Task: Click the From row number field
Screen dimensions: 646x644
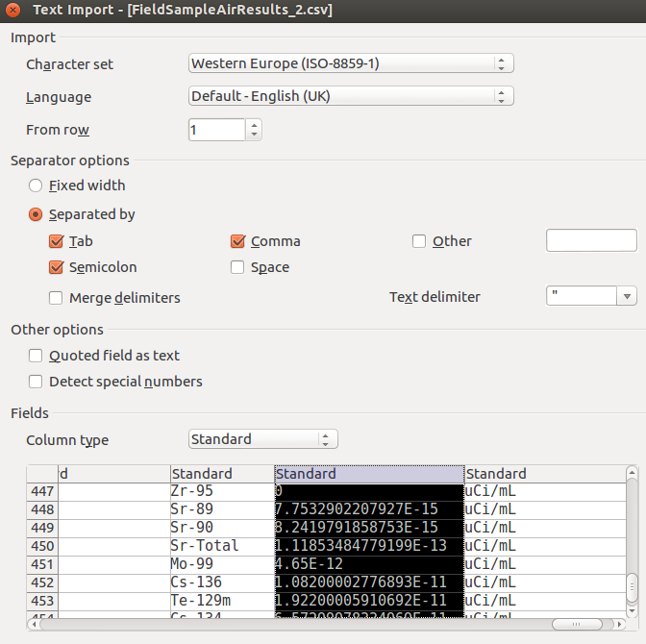Action: pyautogui.click(x=217, y=130)
